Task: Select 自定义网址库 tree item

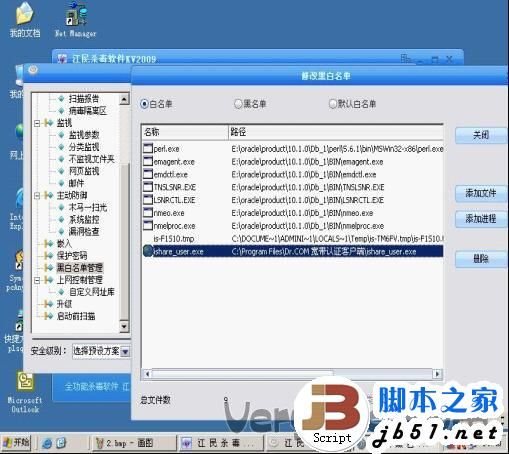Action: [91, 292]
